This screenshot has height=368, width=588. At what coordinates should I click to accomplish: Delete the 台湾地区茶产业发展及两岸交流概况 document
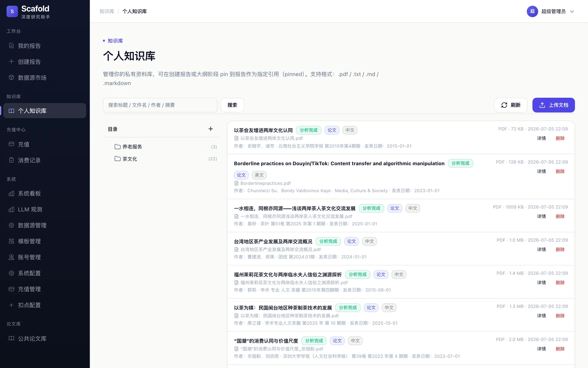560,250
